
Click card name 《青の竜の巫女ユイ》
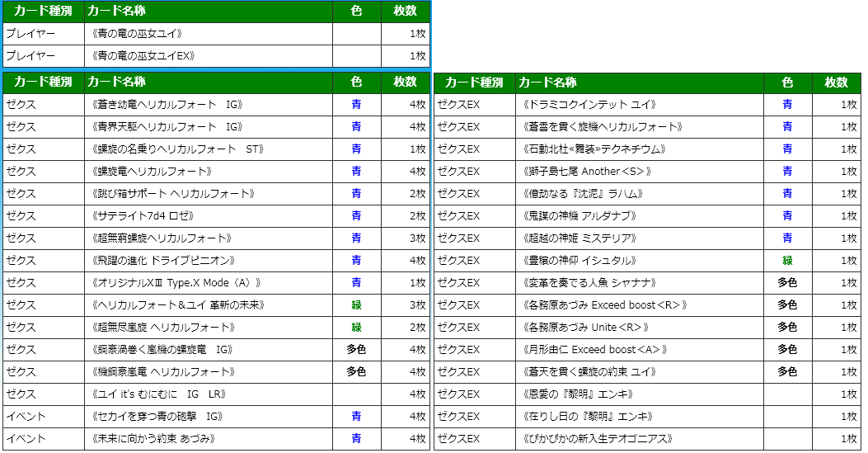[x=138, y=34]
